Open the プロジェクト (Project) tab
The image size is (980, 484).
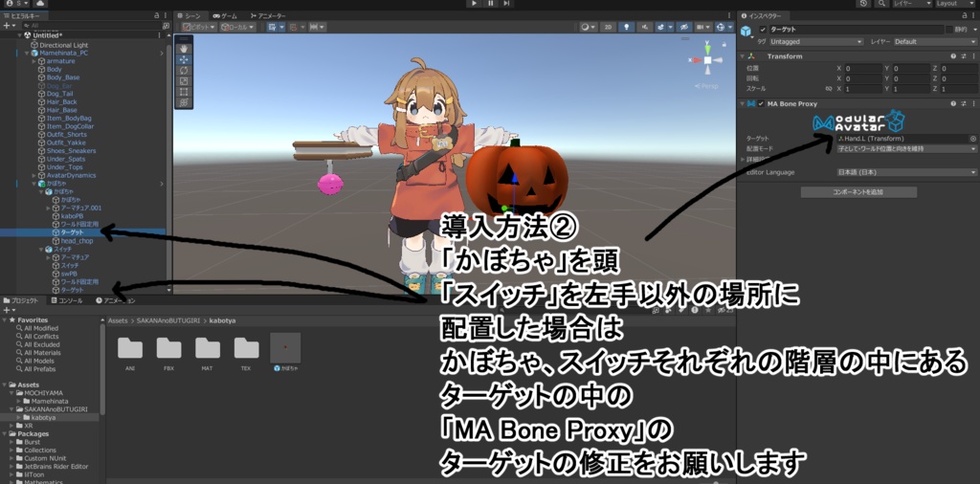click(21, 300)
